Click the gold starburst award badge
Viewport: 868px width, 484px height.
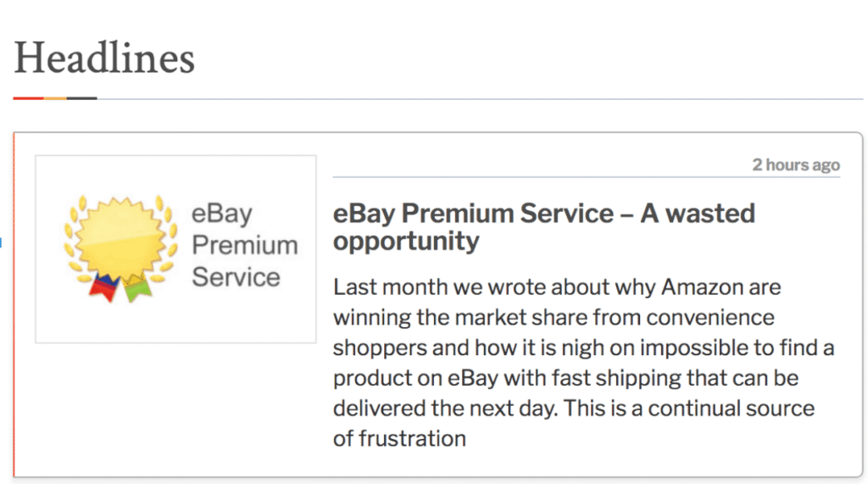click(118, 237)
